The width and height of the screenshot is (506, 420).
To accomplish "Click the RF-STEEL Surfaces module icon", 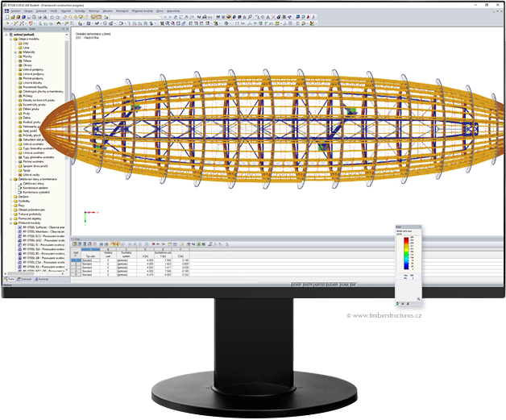I will coord(20,227).
